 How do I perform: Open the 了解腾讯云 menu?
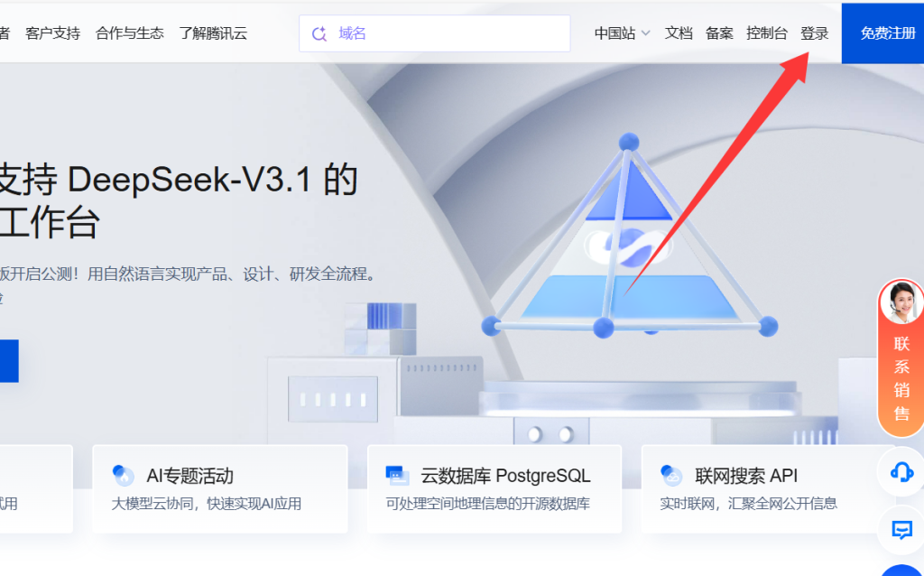click(x=213, y=33)
